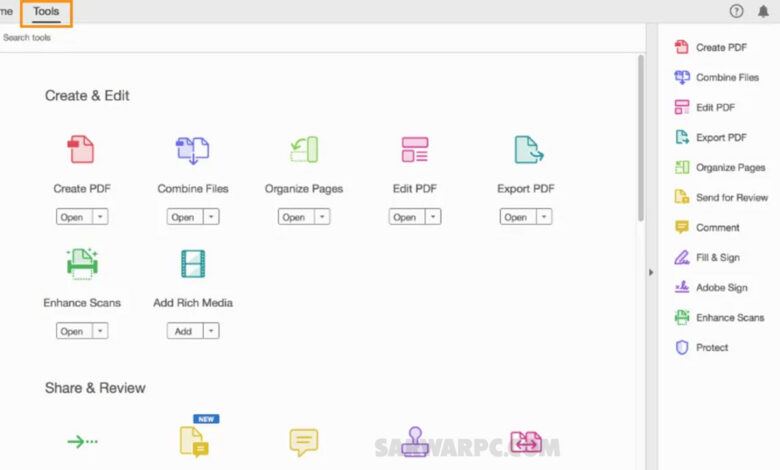Expand the dropdown arrow beside Export PDF Open
This screenshot has height=470, width=780.
[544, 217]
